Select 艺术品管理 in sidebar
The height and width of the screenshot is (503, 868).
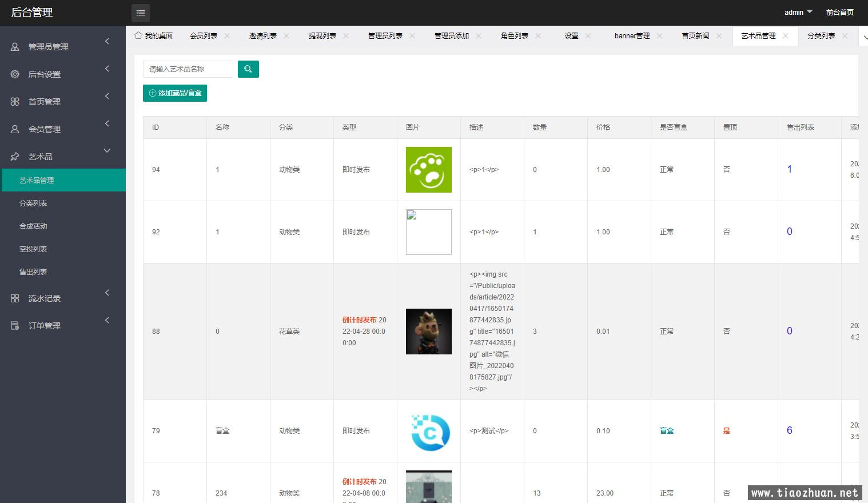click(x=63, y=180)
